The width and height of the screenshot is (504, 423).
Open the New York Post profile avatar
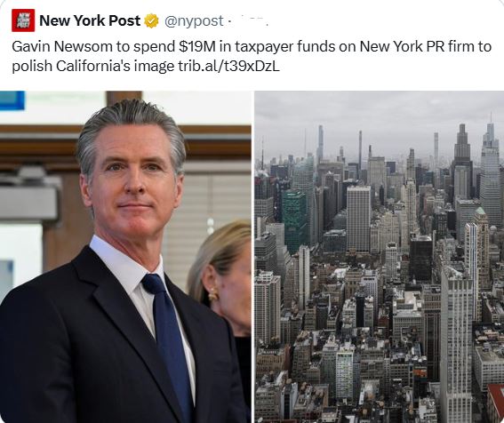(x=23, y=20)
